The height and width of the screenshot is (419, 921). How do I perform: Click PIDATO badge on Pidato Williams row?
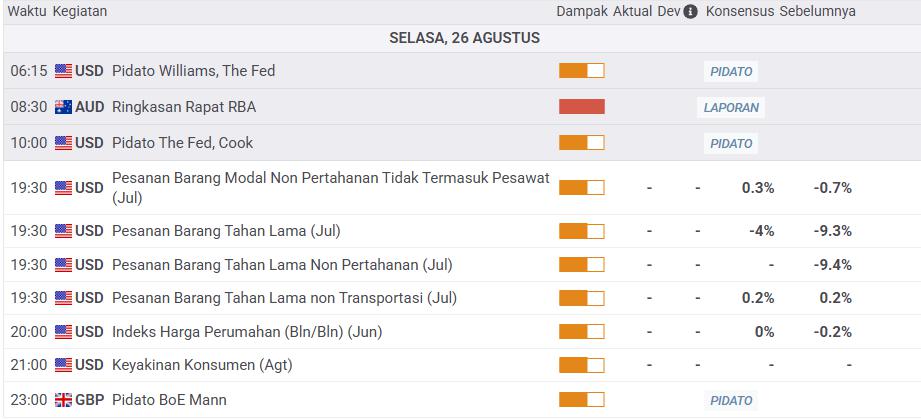pyautogui.click(x=731, y=72)
